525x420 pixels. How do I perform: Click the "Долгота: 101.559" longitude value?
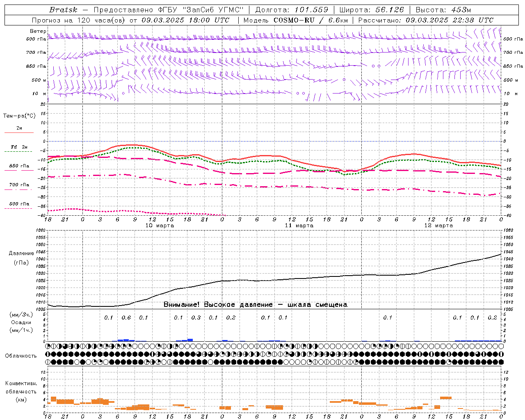292,9
